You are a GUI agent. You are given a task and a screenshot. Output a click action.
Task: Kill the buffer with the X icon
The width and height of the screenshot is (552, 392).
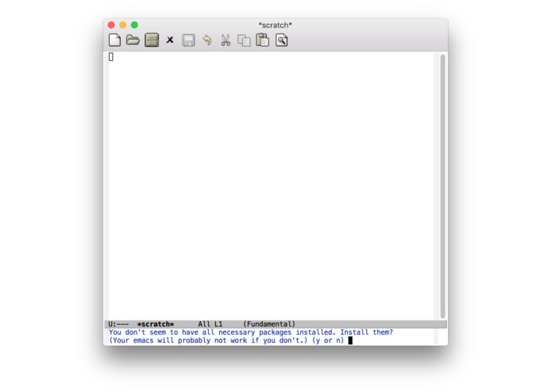170,40
